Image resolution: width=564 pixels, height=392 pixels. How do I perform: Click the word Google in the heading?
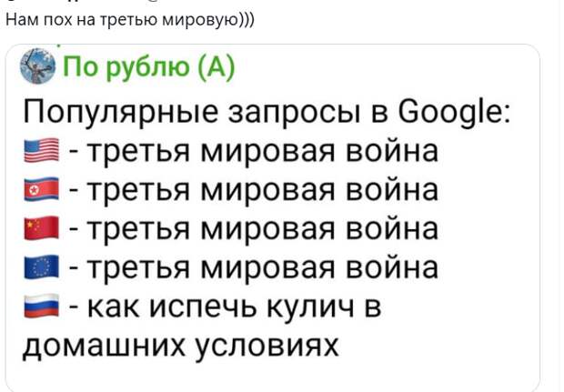[454, 111]
